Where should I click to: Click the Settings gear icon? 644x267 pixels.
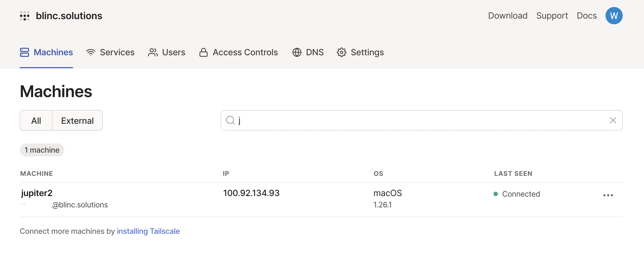coord(342,52)
